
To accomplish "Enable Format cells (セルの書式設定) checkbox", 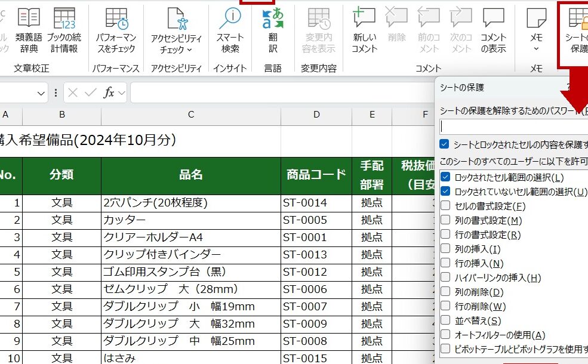I will [445, 205].
